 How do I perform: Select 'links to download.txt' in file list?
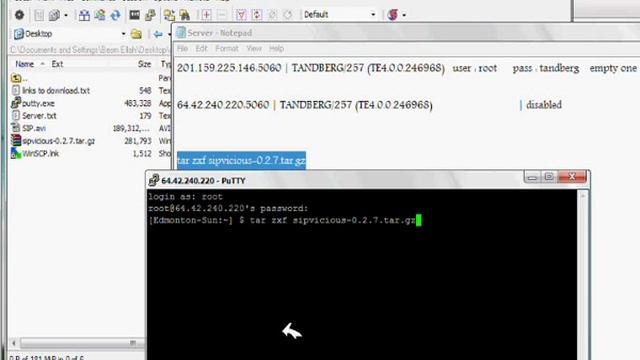tap(56, 91)
